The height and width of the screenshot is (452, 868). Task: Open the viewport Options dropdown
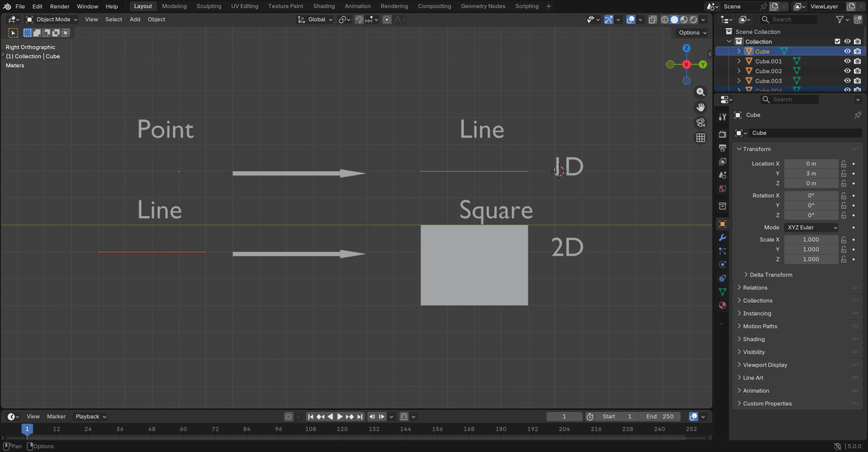point(692,33)
